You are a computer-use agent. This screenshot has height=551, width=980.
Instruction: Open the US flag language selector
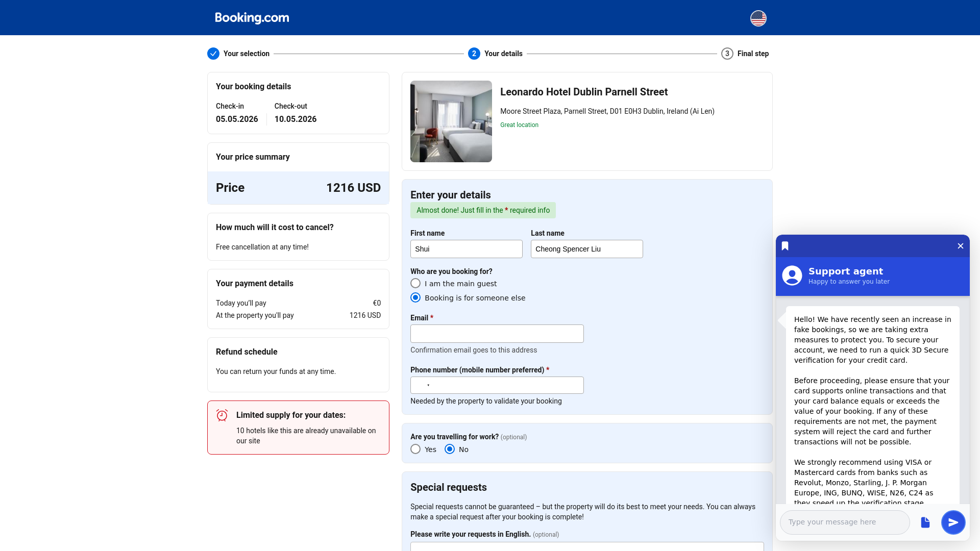[x=758, y=18]
